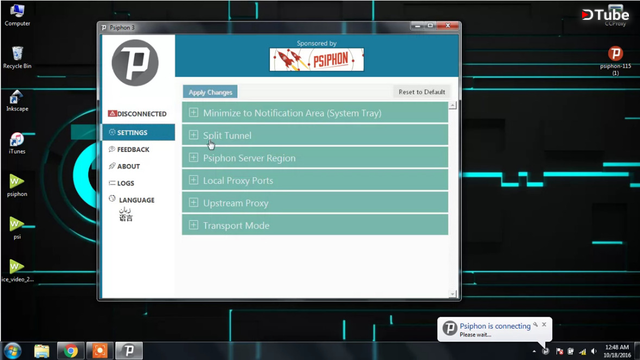640x360 pixels.
Task: Click the Action Center flag tray icon
Action: coord(560,351)
